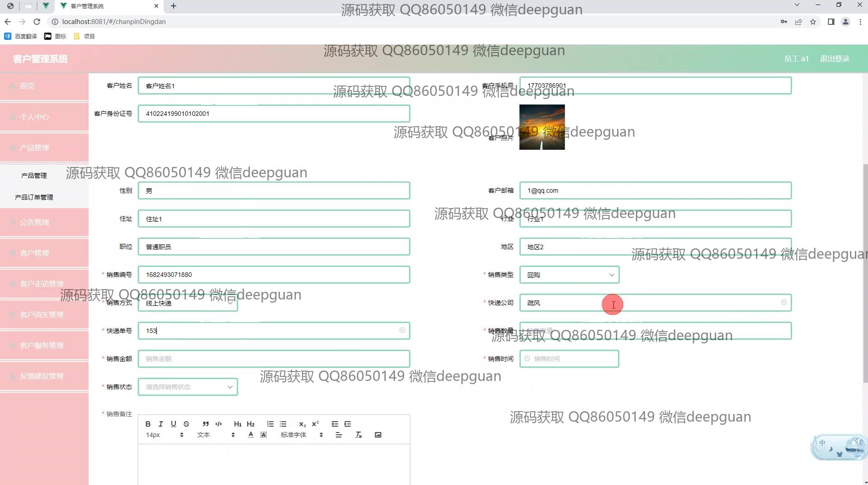Toggle underline formatting in the editor
Viewport: 868px width, 485px height.
[x=174, y=424]
